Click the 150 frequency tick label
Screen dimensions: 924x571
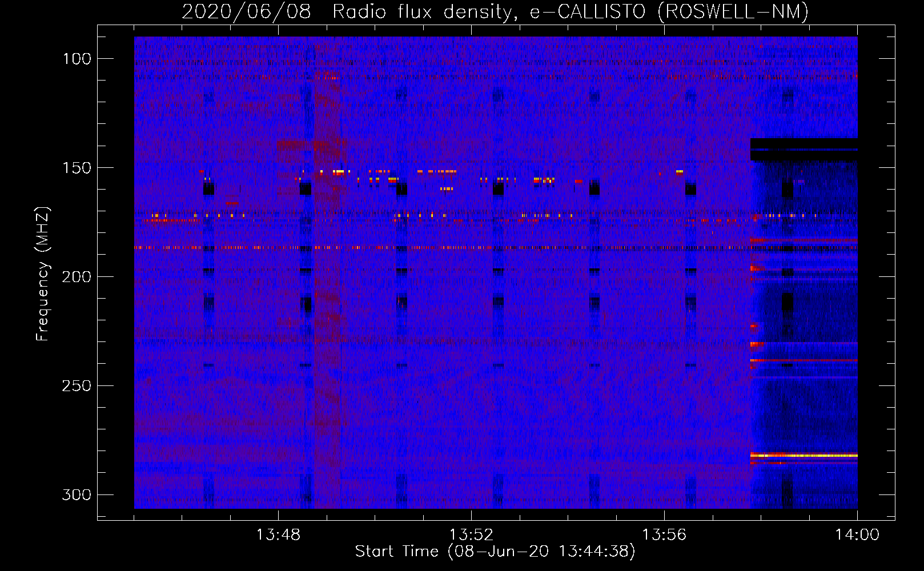click(77, 168)
